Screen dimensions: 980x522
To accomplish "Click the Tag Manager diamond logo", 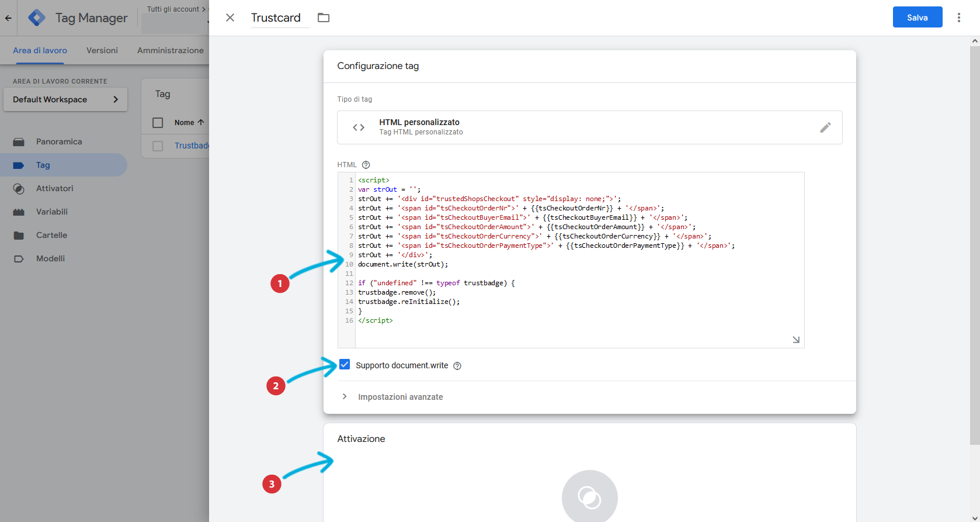I will coord(37,18).
